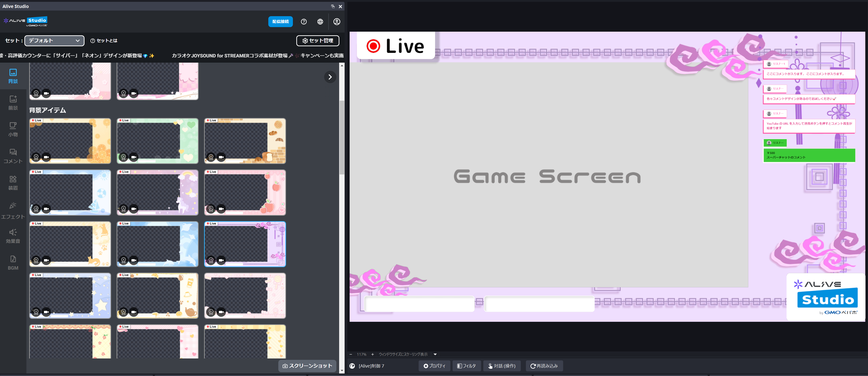
Task: Click the carousel next arrow chevron
Action: (330, 77)
